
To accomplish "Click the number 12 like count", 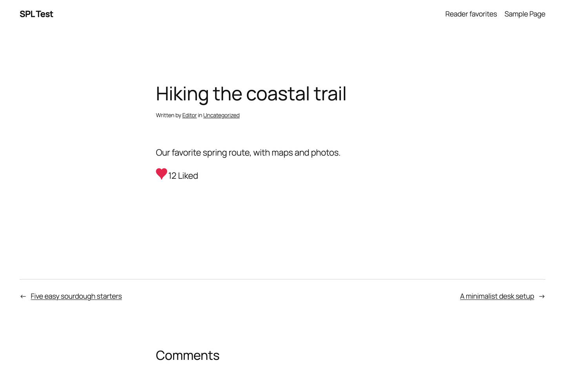I will coord(172,176).
